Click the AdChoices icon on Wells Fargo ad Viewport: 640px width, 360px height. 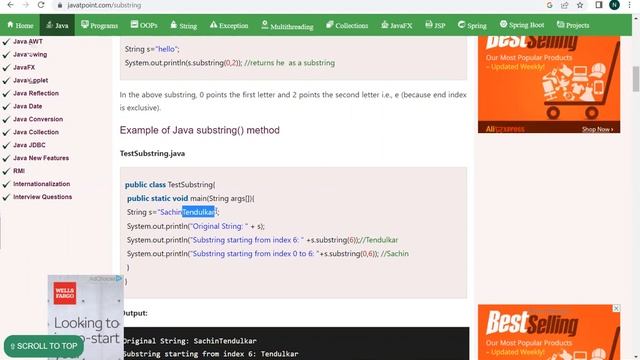pyautogui.click(x=118, y=278)
